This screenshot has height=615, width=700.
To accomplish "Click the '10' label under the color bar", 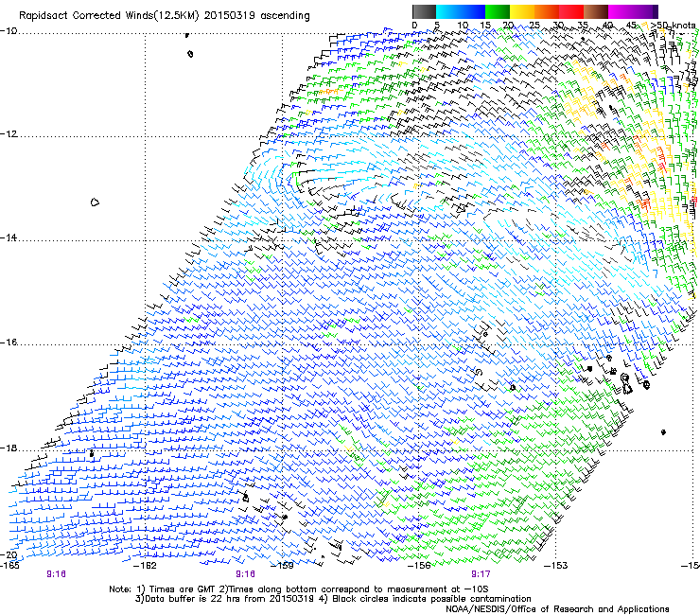I will 463,26.
